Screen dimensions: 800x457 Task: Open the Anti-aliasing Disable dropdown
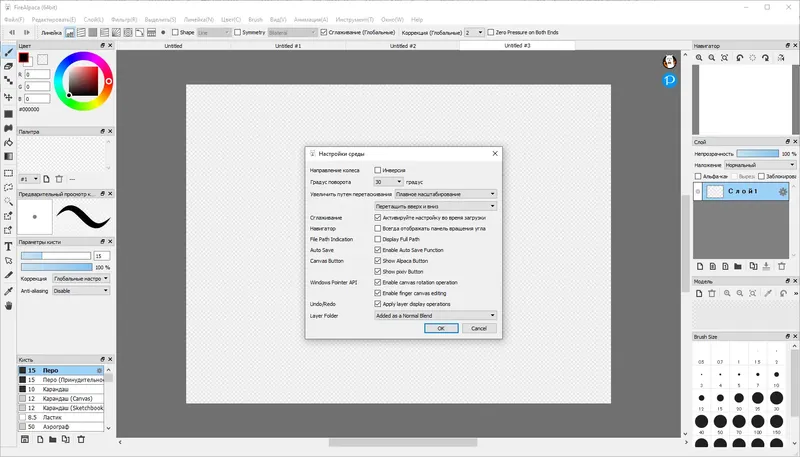tap(81, 291)
